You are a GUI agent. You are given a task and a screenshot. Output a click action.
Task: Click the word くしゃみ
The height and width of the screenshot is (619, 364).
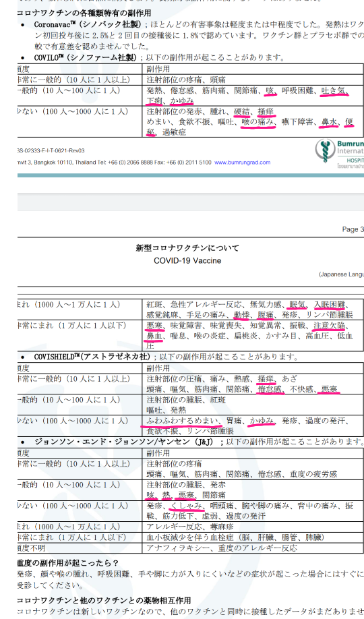186,506
